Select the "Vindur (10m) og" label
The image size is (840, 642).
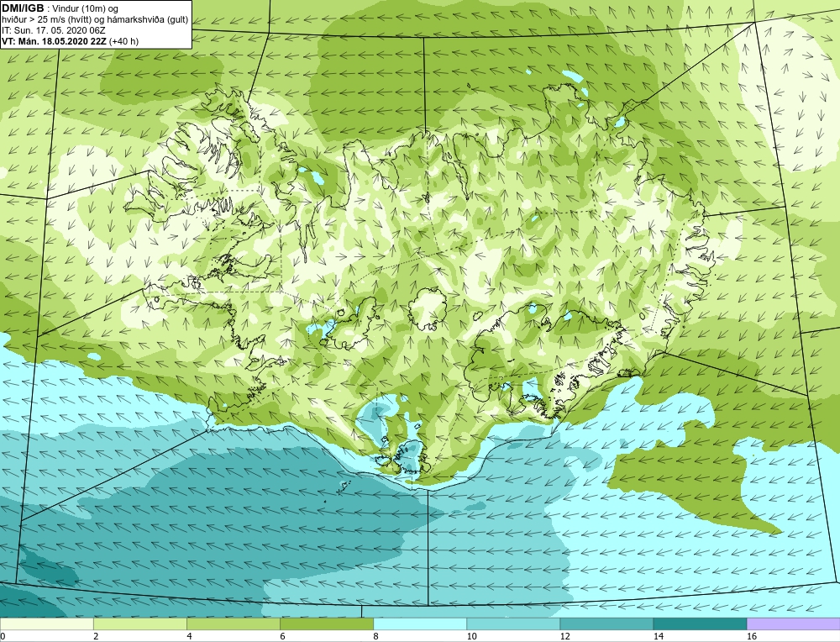click(86, 9)
